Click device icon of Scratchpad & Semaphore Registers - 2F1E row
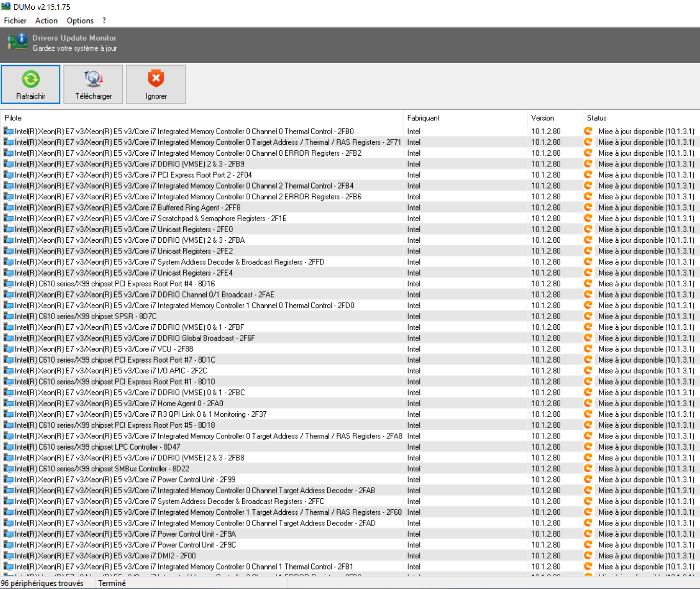This screenshot has height=589, width=700. (9, 218)
